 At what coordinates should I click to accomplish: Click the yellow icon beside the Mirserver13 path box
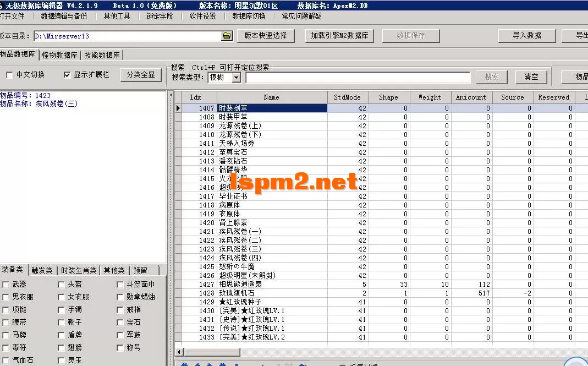(x=226, y=35)
